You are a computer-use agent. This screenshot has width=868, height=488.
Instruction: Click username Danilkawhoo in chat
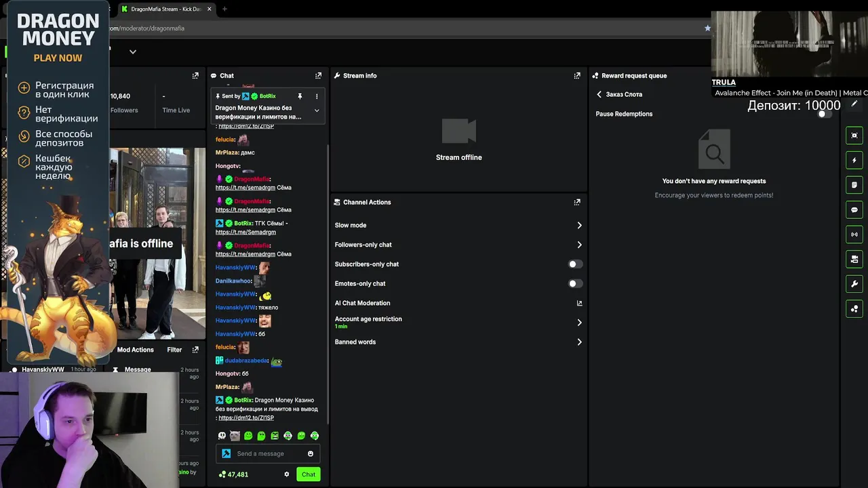[x=233, y=281]
